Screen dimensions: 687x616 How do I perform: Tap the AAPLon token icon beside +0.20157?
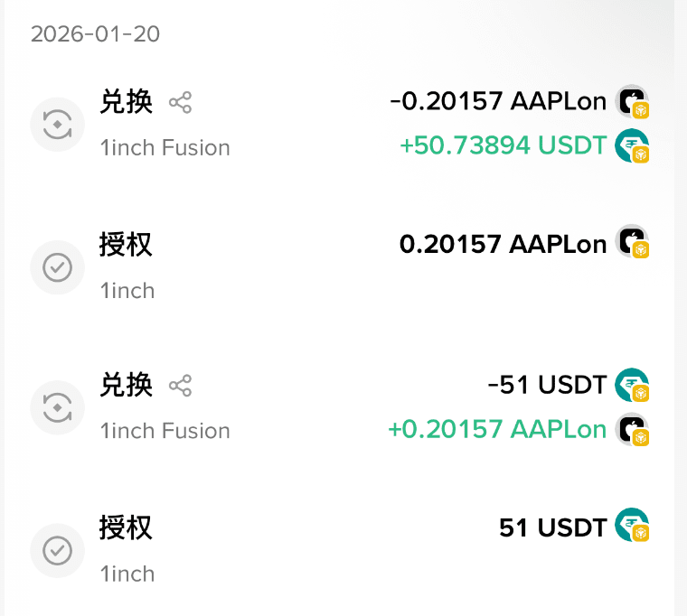tap(632, 429)
